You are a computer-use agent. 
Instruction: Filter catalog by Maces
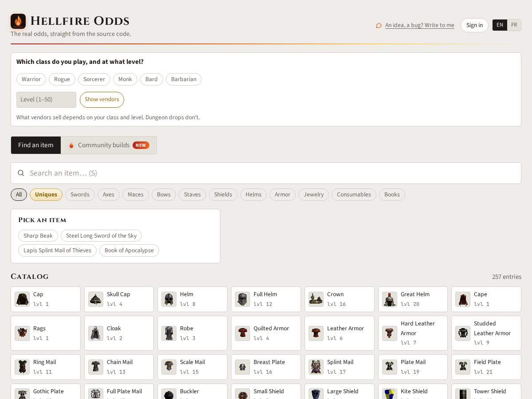pyautogui.click(x=136, y=195)
